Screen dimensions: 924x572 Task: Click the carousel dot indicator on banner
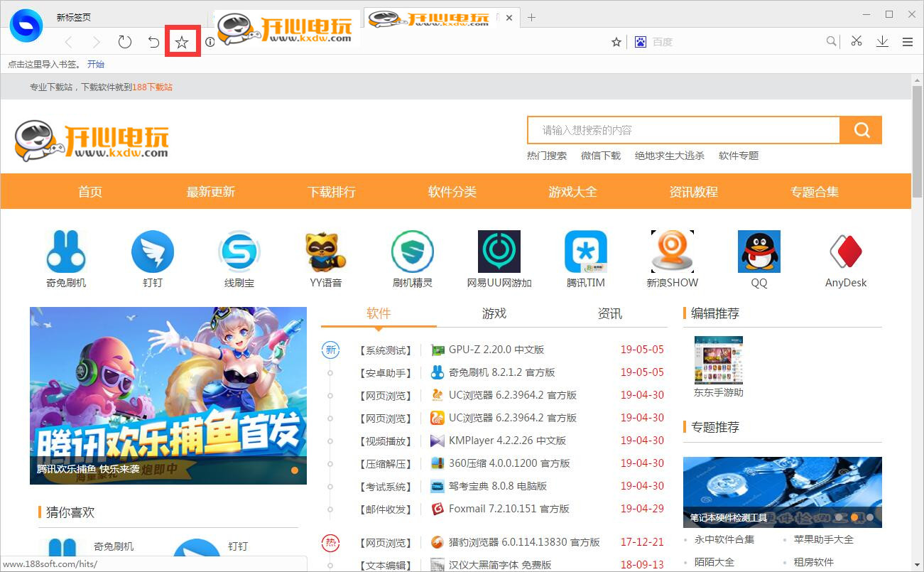point(293,470)
